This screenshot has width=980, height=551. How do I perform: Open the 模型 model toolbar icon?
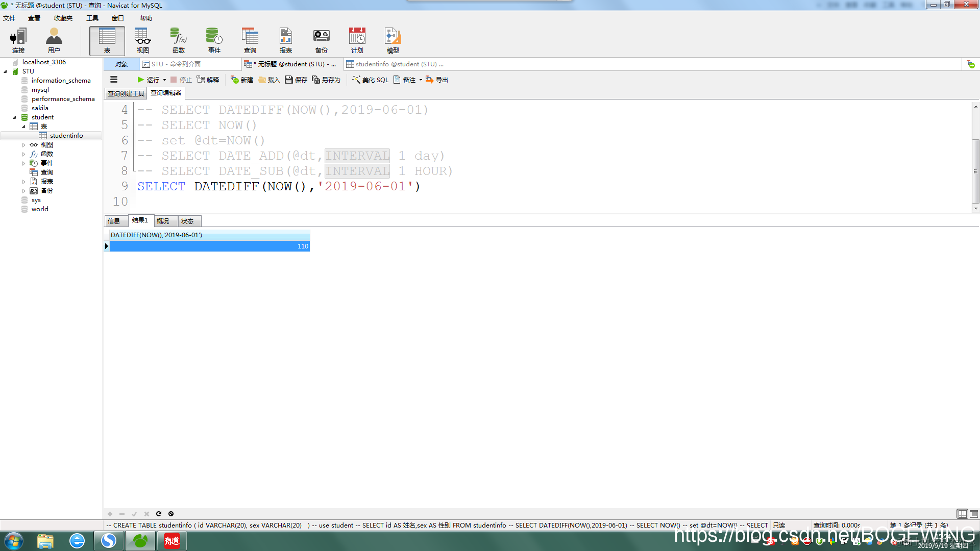click(393, 41)
